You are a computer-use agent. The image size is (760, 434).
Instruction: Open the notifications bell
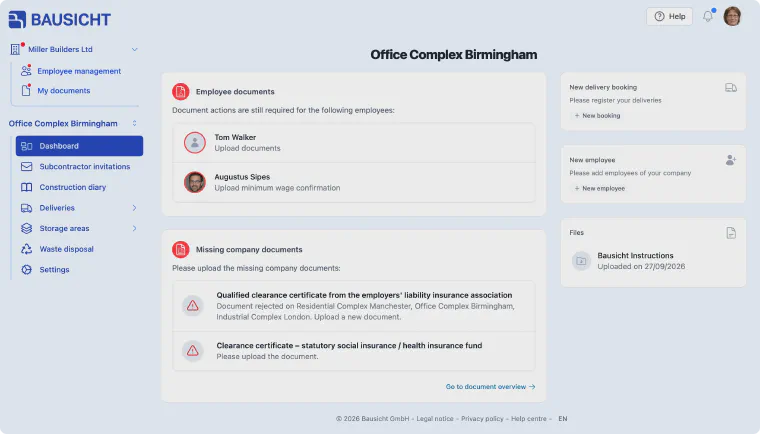pos(708,16)
